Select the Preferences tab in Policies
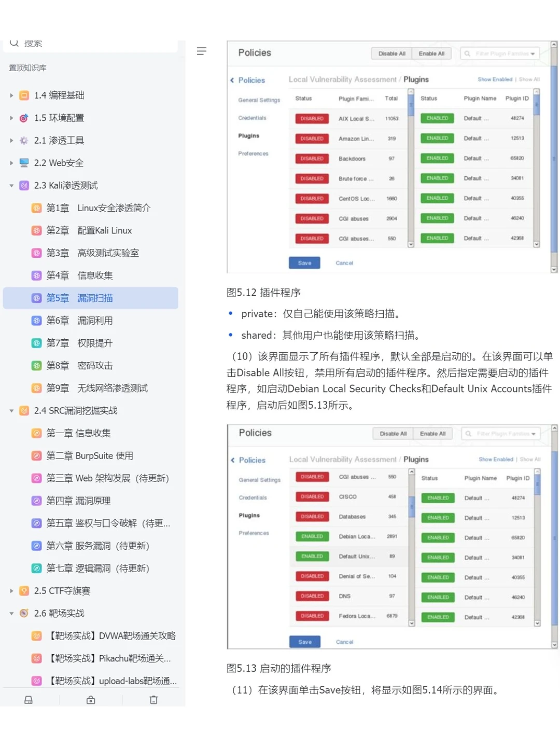The height and width of the screenshot is (747, 560). (253, 154)
